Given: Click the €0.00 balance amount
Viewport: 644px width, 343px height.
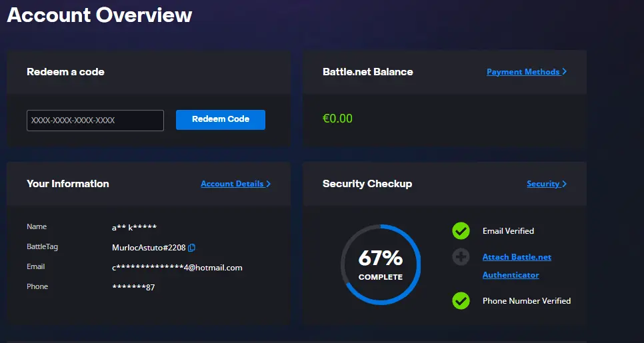Looking at the screenshot, I should tap(337, 119).
